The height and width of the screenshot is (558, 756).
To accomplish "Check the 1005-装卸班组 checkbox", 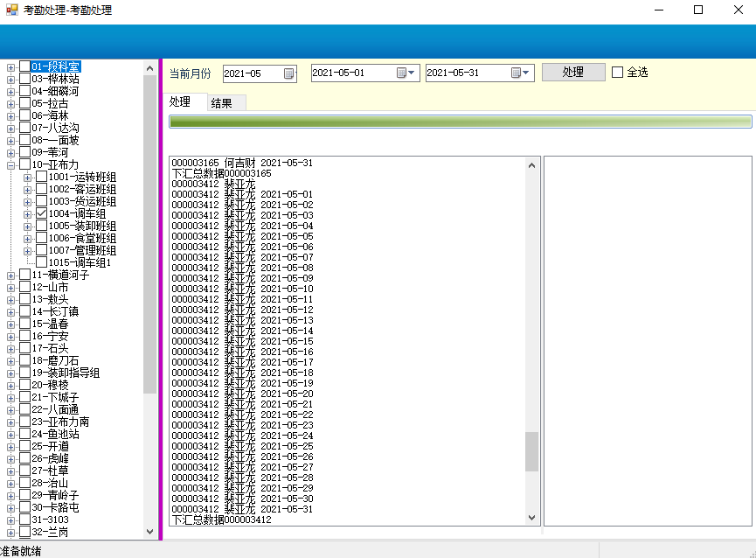I will 41,226.
